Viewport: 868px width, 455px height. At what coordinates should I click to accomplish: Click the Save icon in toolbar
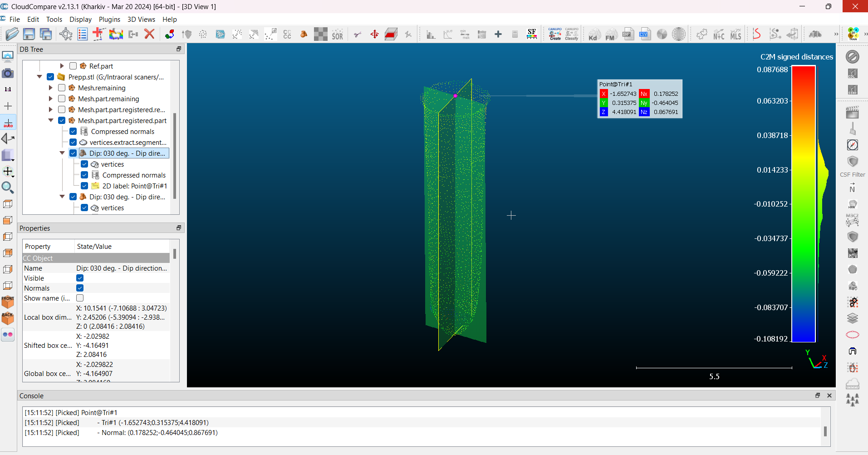point(29,34)
